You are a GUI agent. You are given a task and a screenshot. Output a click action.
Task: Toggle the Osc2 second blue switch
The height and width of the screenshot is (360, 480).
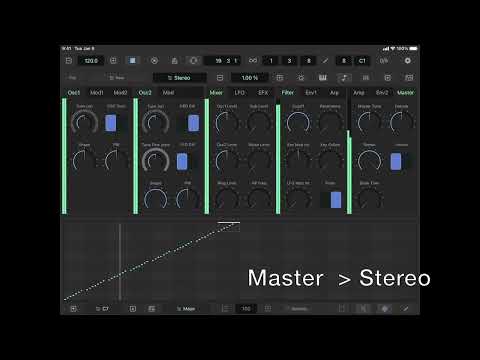coord(182,162)
